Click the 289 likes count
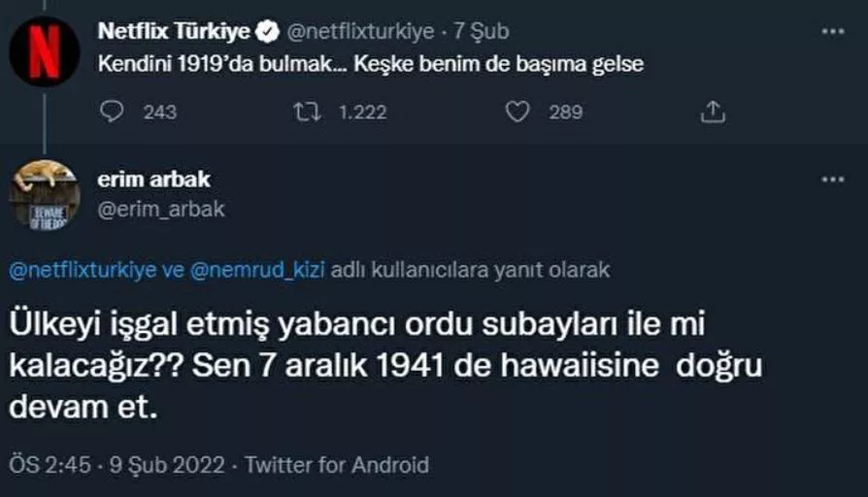 pos(565,112)
